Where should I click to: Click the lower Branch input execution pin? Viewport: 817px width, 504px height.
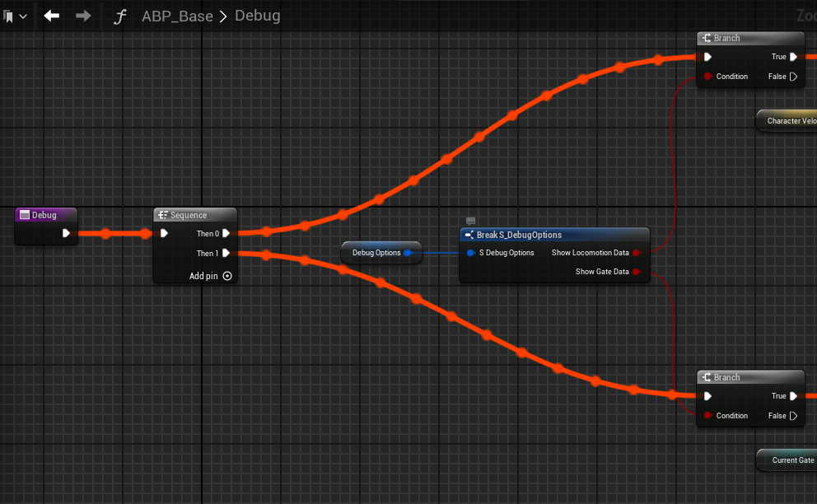pyautogui.click(x=707, y=396)
